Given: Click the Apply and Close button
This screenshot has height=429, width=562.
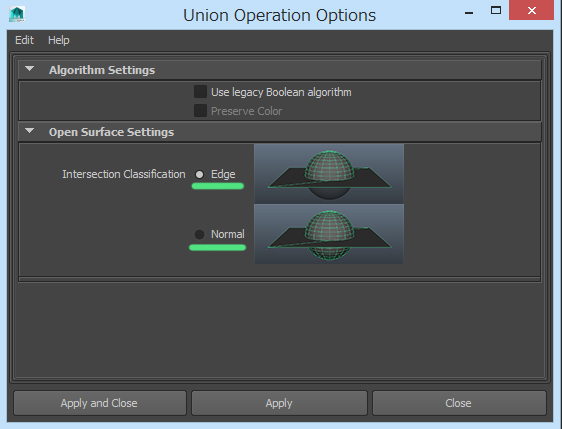Looking at the screenshot, I should click(x=100, y=403).
